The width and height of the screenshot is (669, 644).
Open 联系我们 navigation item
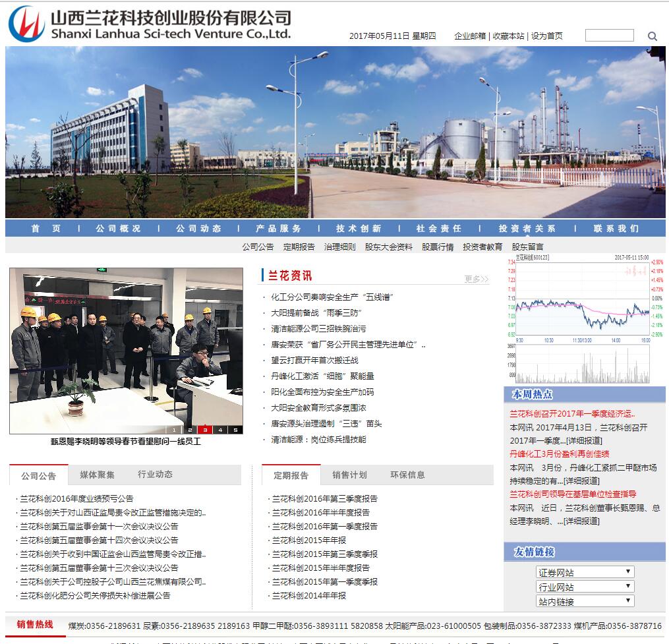pyautogui.click(x=616, y=228)
